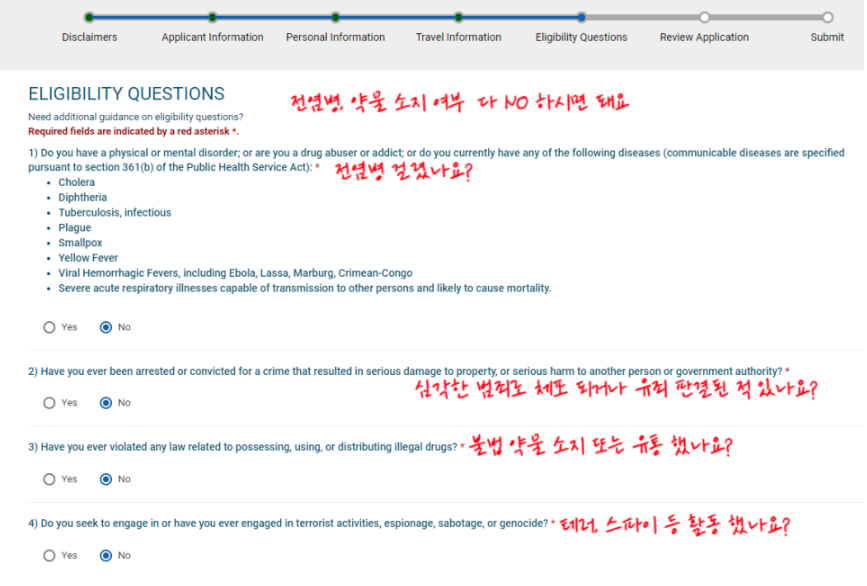867x586 pixels.
Task: Select Yes for the communicable diseases question
Action: 48,327
